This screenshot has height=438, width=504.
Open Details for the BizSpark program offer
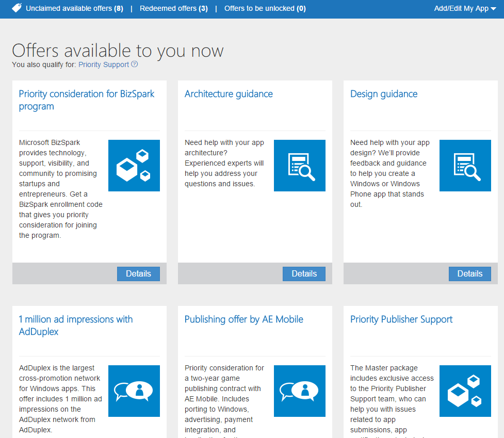click(138, 274)
